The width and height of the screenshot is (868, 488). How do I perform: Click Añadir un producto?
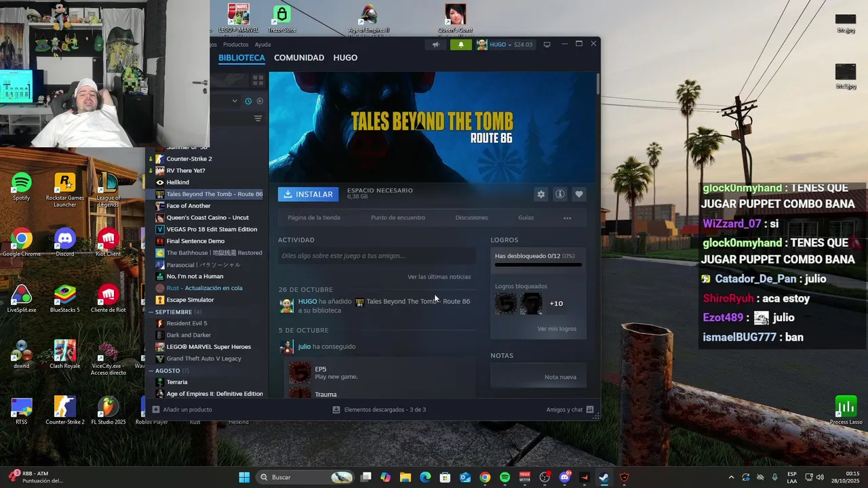click(182, 410)
